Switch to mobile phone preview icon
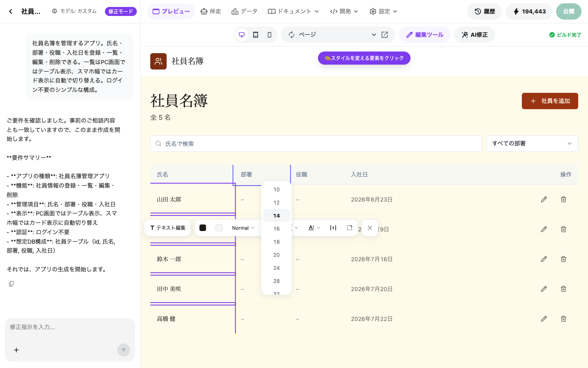This screenshot has width=588, height=368. pos(269,35)
